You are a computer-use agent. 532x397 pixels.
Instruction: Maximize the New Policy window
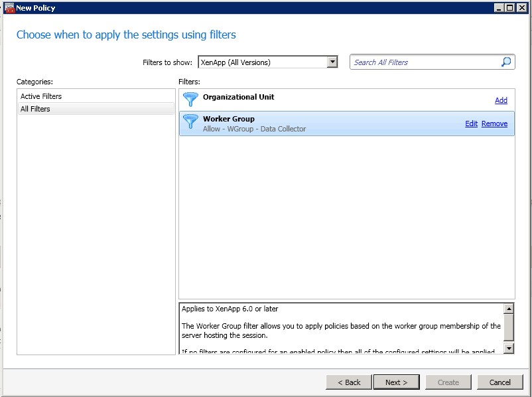[509, 8]
